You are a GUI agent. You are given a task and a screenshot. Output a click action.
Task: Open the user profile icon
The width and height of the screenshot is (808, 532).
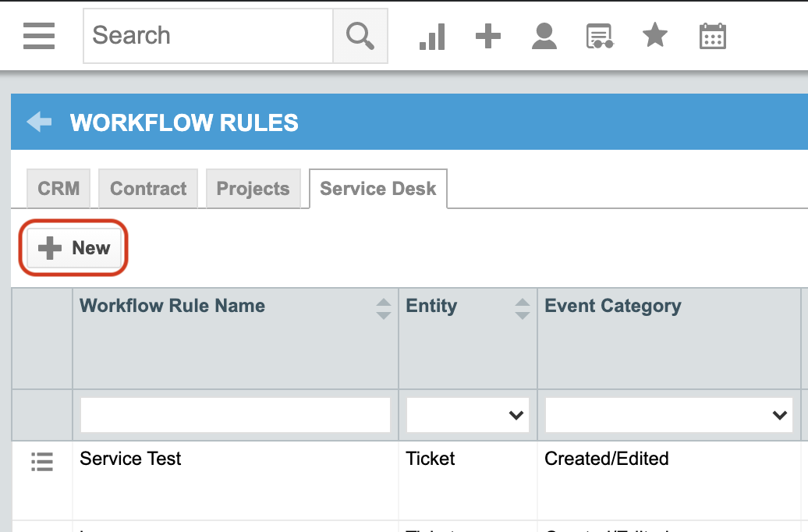pyautogui.click(x=544, y=36)
